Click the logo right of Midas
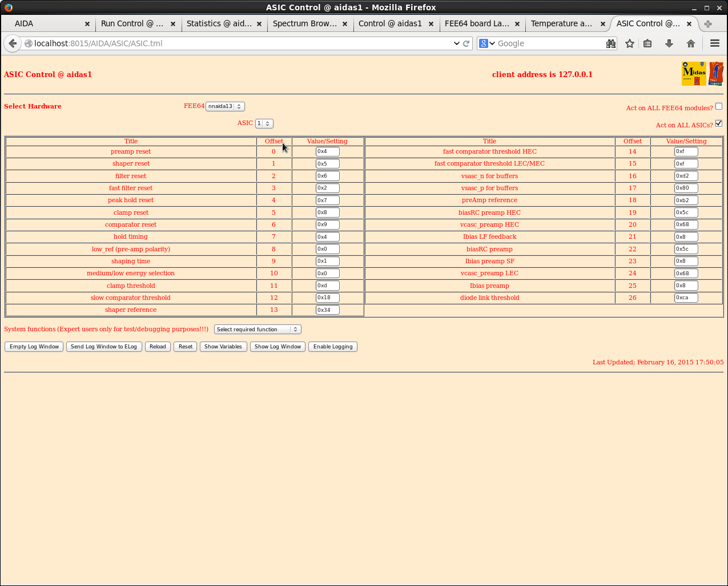728x586 pixels. pos(716,74)
